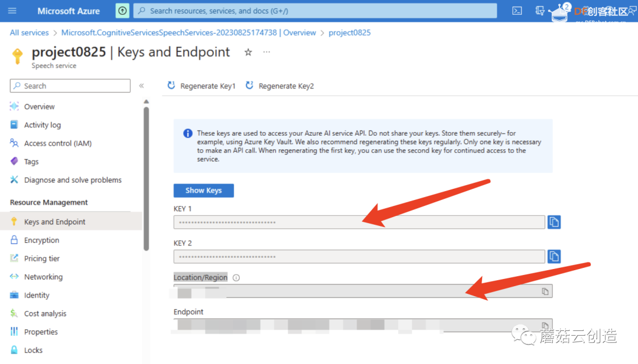Click the Properties bars icon
Image resolution: width=638 pixels, height=364 pixels.
(14, 331)
